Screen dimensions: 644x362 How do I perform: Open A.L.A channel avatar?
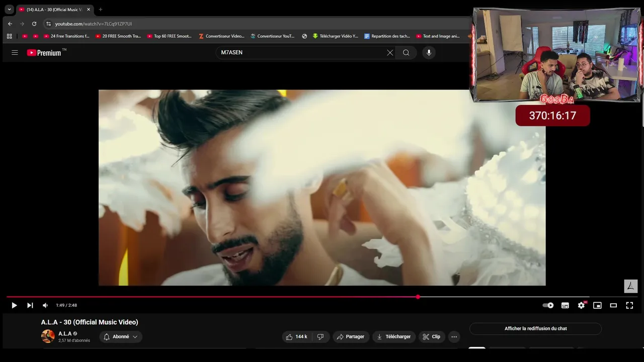tap(48, 336)
